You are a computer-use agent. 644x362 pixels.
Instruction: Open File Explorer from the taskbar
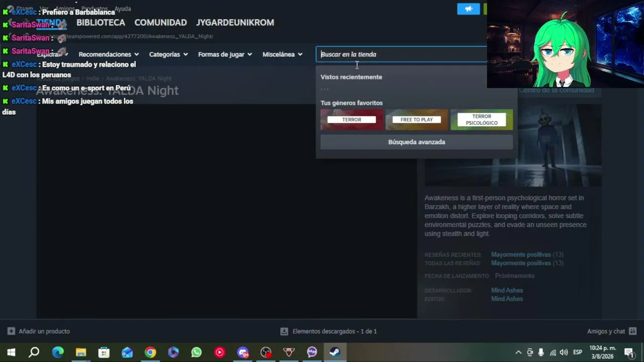click(x=81, y=352)
